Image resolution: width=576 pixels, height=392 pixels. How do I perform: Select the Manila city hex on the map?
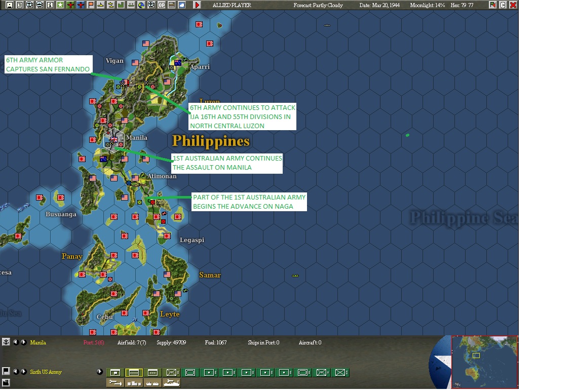tap(114, 140)
